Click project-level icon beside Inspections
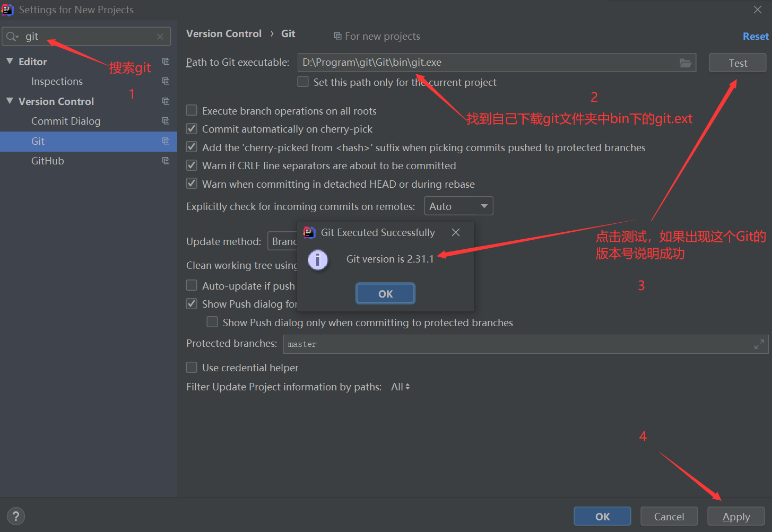This screenshot has width=772, height=532. [x=166, y=81]
